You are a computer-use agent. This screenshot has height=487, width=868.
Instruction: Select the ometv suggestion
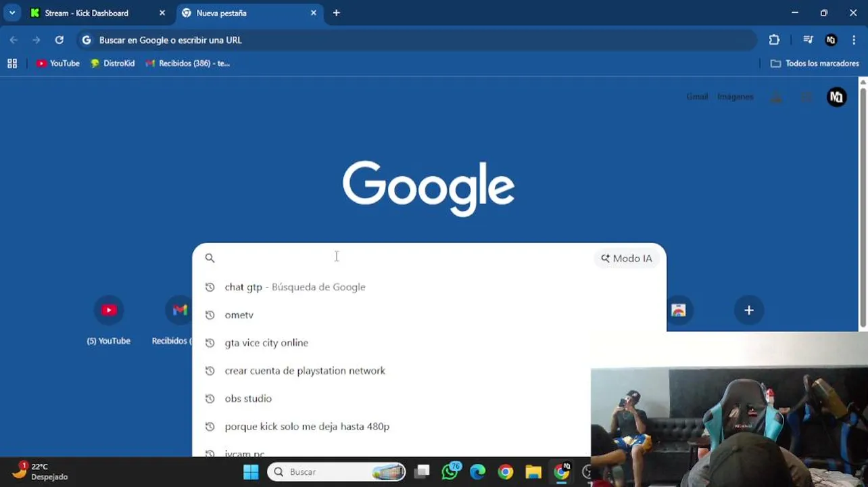point(429,315)
